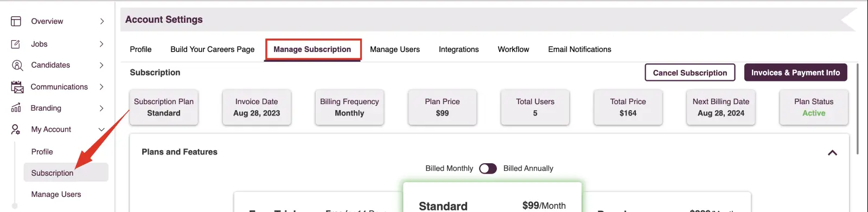Toggle Billed Monthly/Annually switch

pos(488,169)
